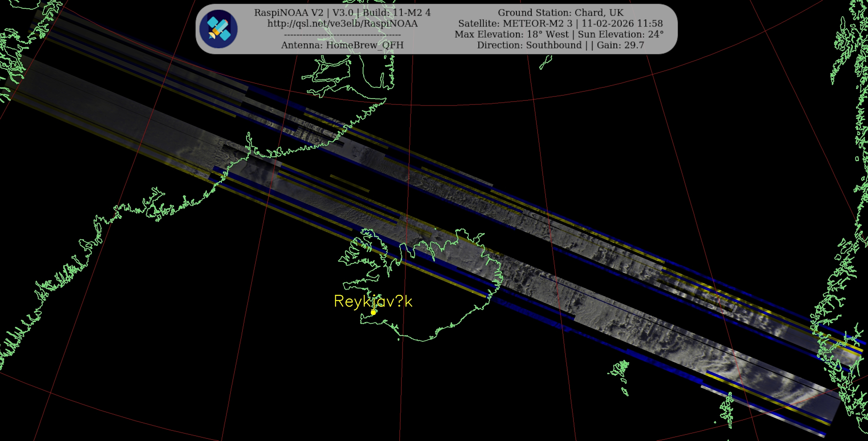Click the Satellite: METEOR-M2 3 label

tap(516, 24)
